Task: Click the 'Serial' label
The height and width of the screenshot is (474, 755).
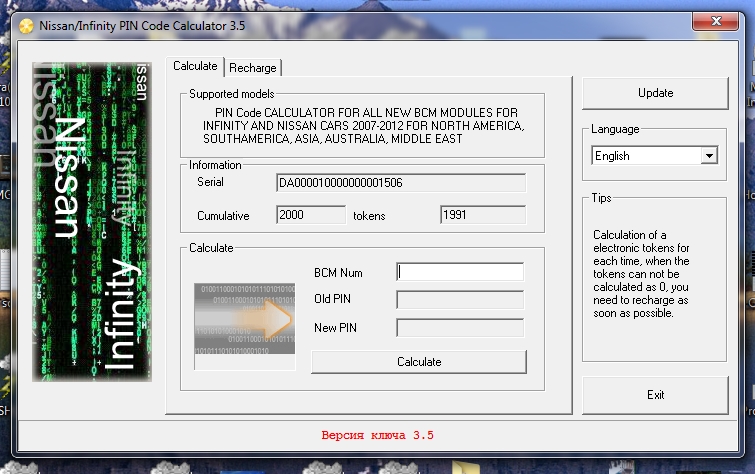Action: [210, 182]
